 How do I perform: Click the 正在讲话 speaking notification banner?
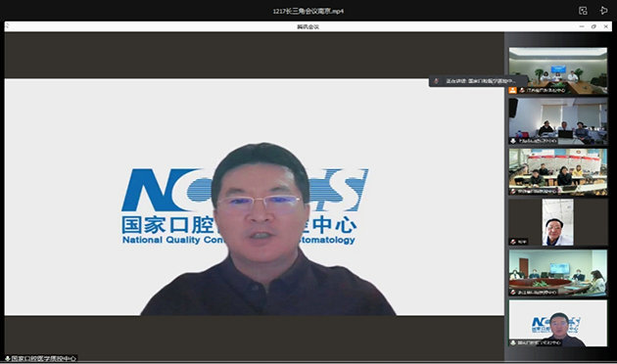point(478,81)
